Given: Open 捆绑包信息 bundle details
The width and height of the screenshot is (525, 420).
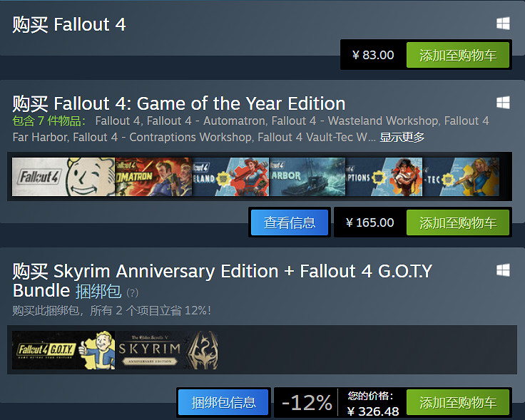Looking at the screenshot, I should coord(223,402).
